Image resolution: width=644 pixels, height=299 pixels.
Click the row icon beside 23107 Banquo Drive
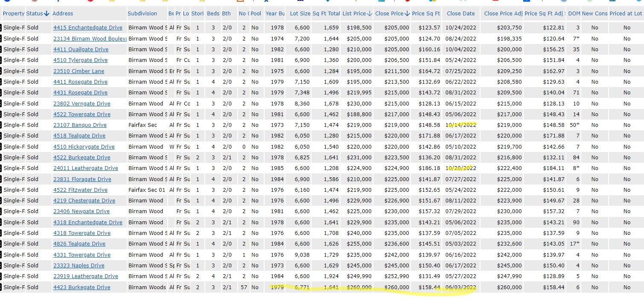tap(1, 125)
